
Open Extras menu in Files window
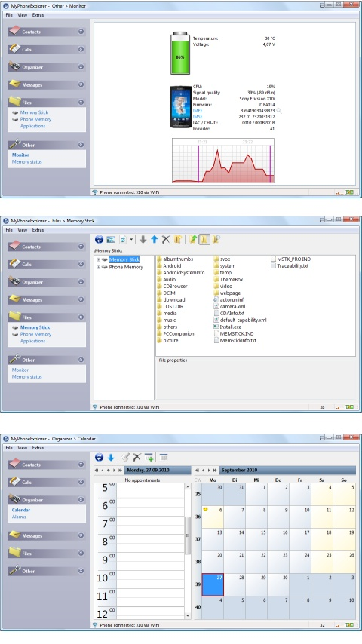point(38,230)
